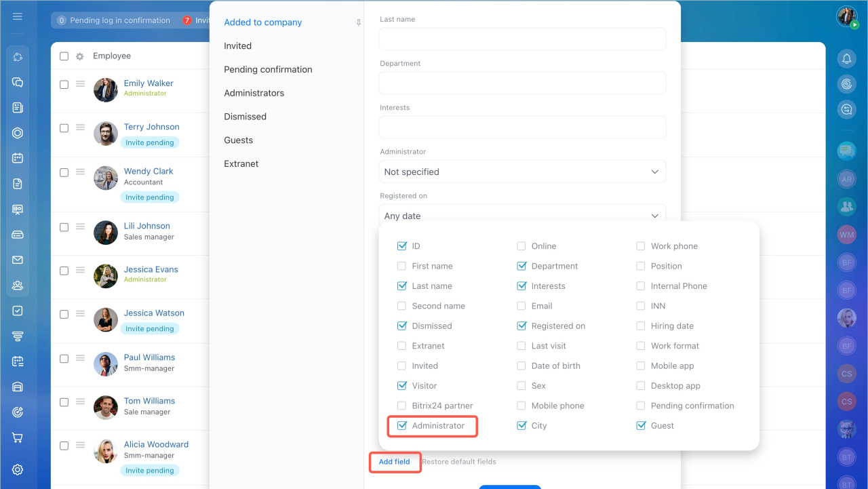Image resolution: width=868 pixels, height=489 pixels.
Task: Open the tasks checkmark icon in left sidebar
Action: pyautogui.click(x=18, y=311)
